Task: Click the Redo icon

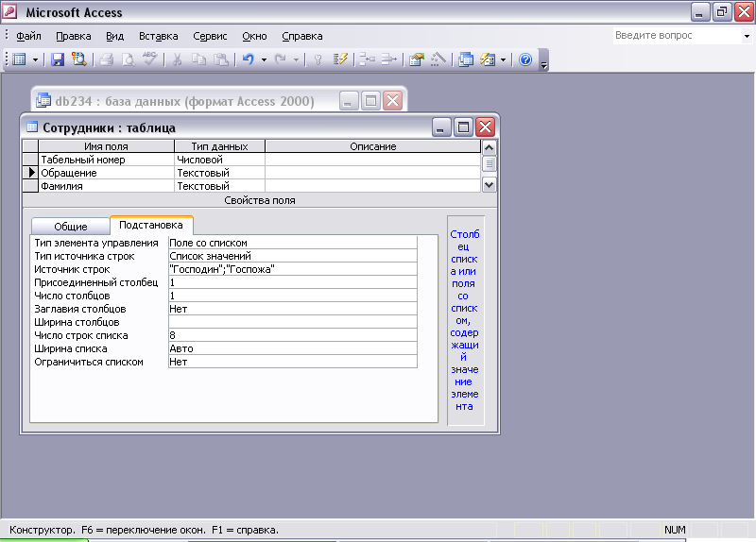Action: coord(281,59)
